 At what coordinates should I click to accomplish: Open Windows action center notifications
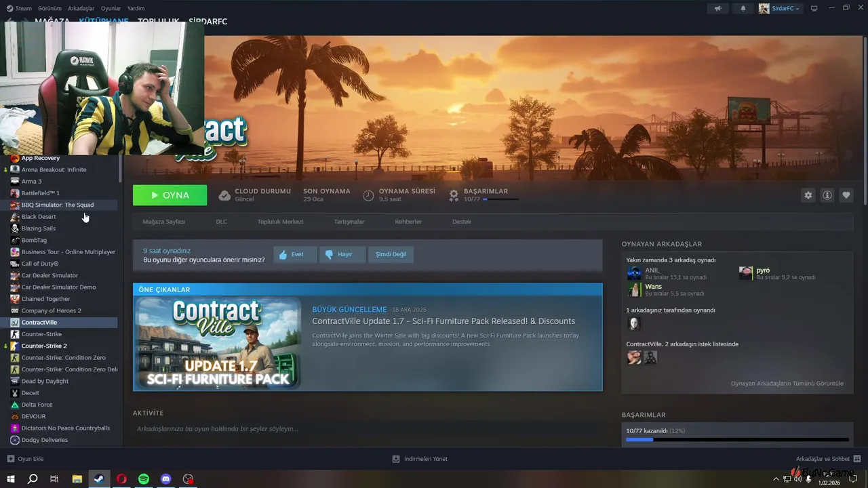(x=853, y=479)
